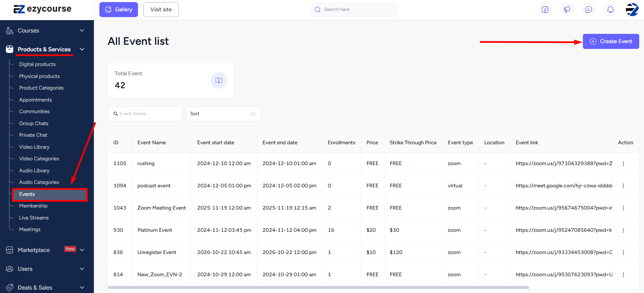Viewport: 644px width, 293px height.
Task: Click the New badge beside Marketplace
Action: tap(70, 249)
